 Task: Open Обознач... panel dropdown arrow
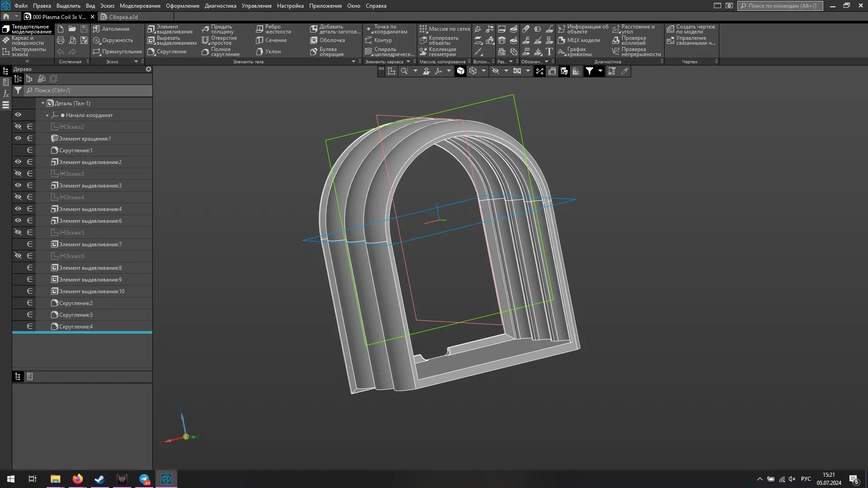point(547,61)
